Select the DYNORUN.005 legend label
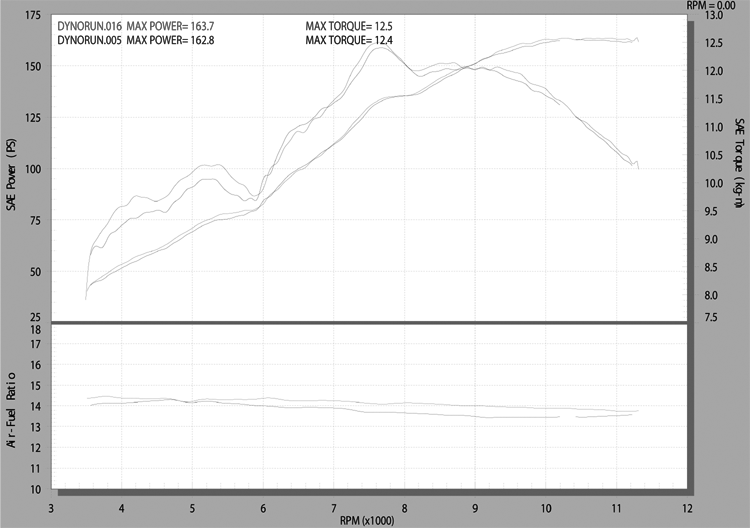750x528 pixels. pyautogui.click(x=89, y=40)
